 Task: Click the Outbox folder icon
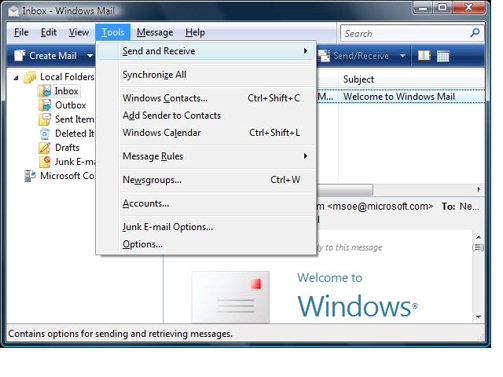45,105
